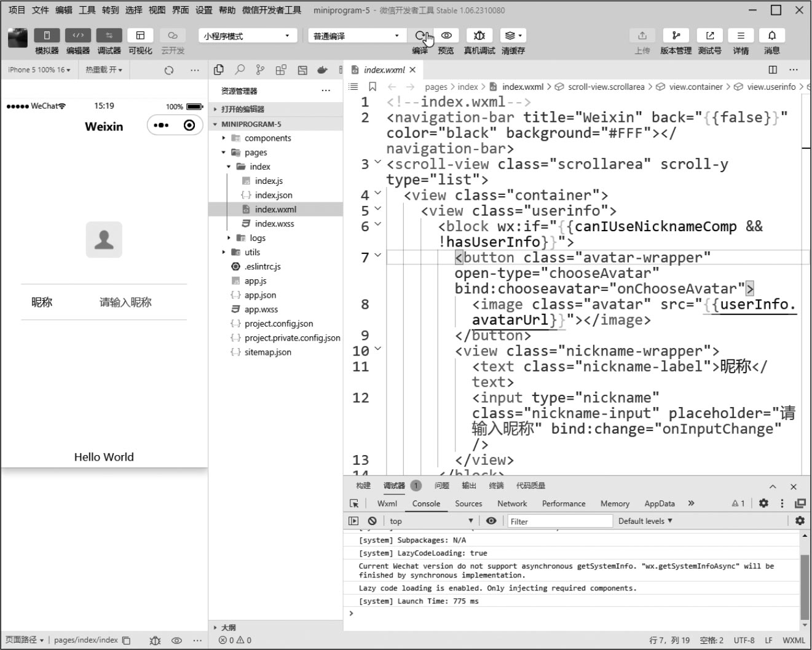This screenshot has height=650, width=812.
Task: Open resource manager more options
Action: pyautogui.click(x=326, y=91)
